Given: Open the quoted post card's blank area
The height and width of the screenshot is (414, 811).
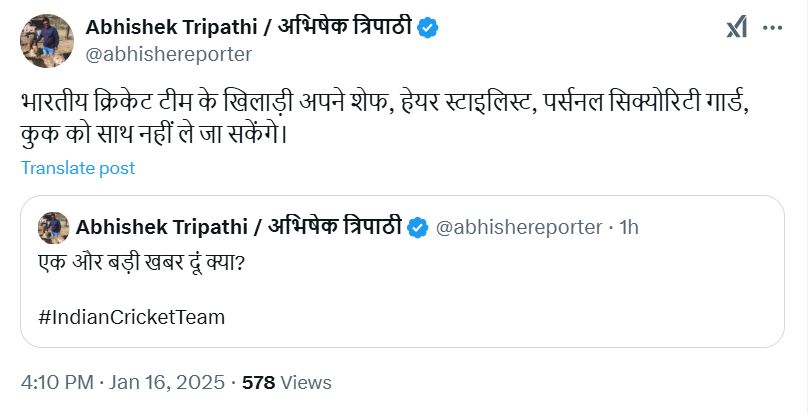Looking at the screenshot, I should pyautogui.click(x=550, y=300).
